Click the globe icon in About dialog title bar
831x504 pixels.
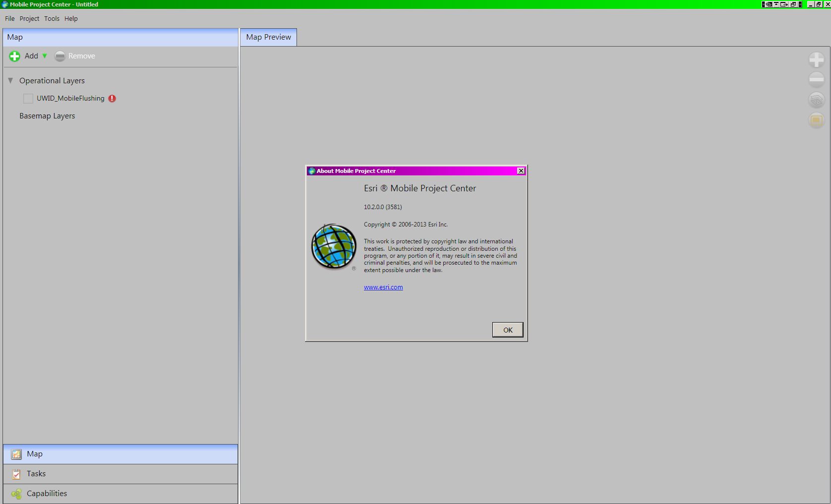point(312,171)
